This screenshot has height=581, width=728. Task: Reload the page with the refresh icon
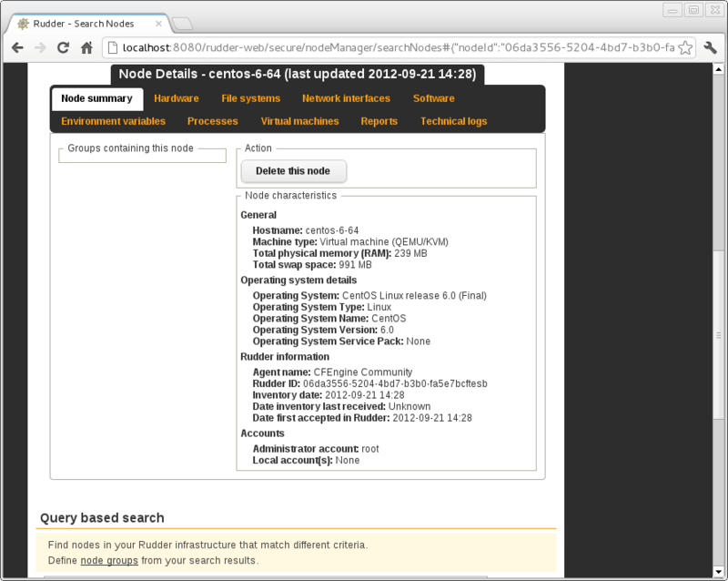[x=63, y=47]
